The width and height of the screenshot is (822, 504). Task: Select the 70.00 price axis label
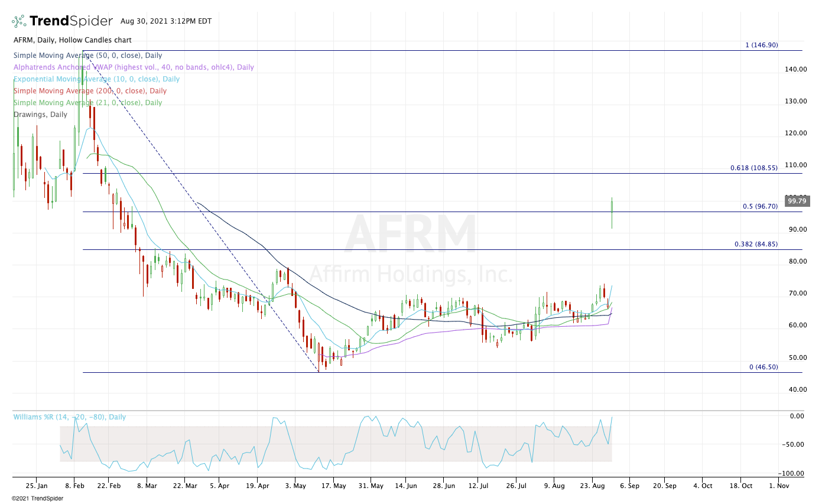[797, 293]
